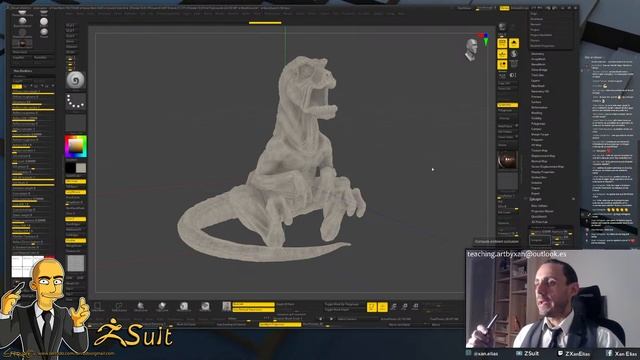Click second gray icon right of yellow squares

[x=404, y=307]
